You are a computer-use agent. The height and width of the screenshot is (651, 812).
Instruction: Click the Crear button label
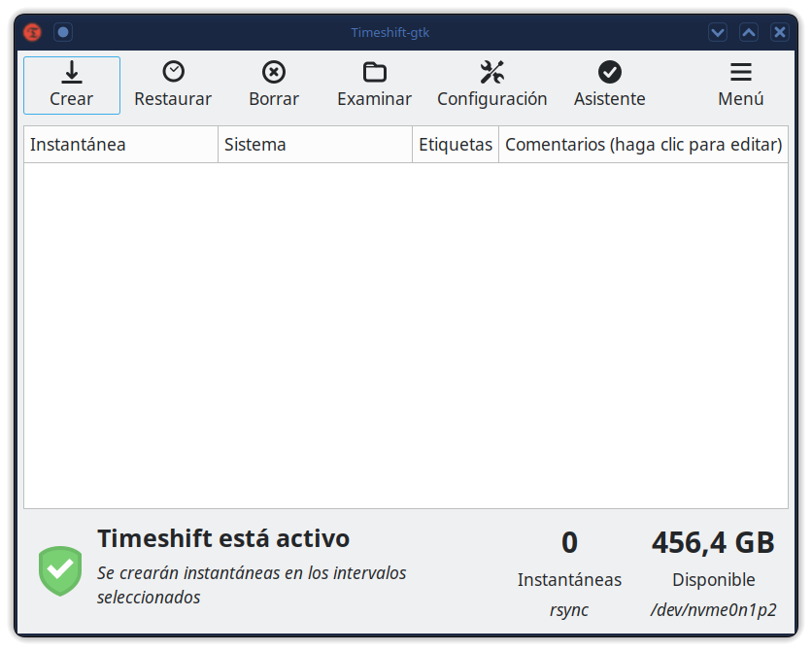(x=71, y=99)
